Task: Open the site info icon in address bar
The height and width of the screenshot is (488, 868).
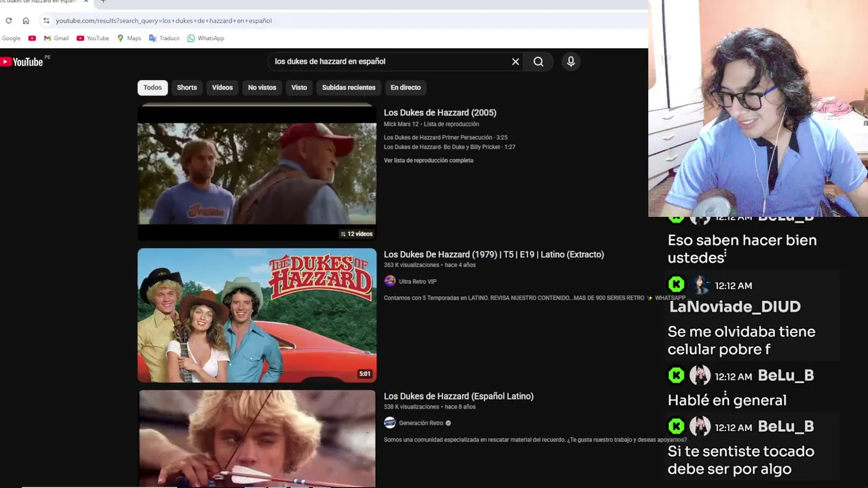Action: tap(46, 20)
